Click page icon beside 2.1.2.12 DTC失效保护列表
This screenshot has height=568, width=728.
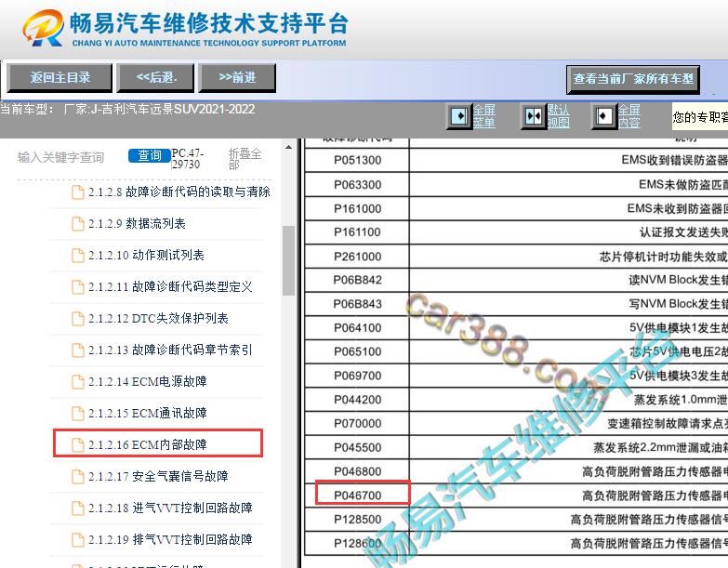coord(77,318)
